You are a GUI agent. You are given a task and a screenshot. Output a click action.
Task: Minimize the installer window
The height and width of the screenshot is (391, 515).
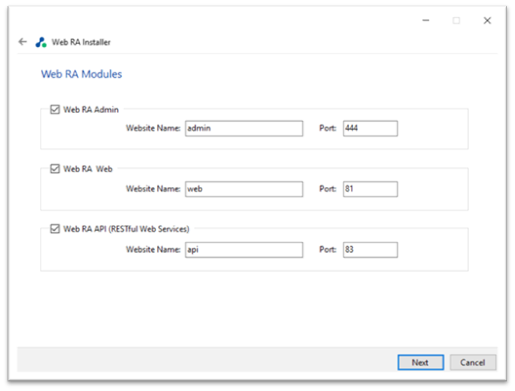click(426, 20)
